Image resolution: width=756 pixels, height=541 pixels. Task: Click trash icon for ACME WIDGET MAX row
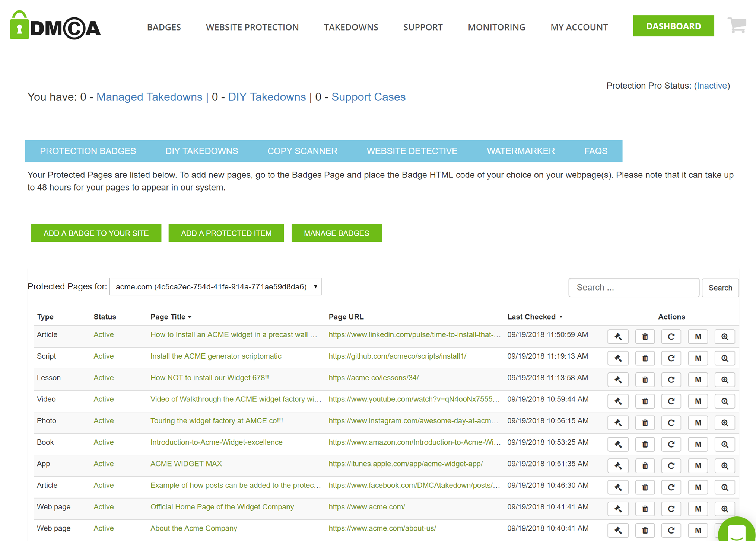point(645,466)
